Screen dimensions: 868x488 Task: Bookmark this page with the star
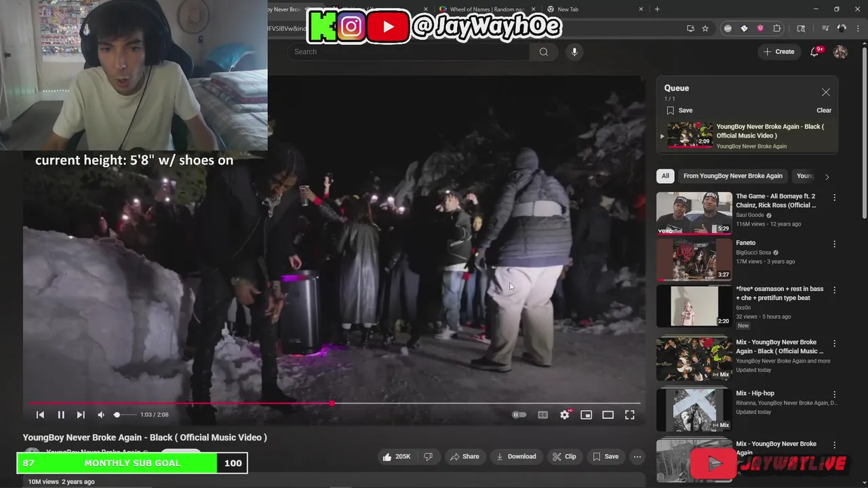(705, 28)
